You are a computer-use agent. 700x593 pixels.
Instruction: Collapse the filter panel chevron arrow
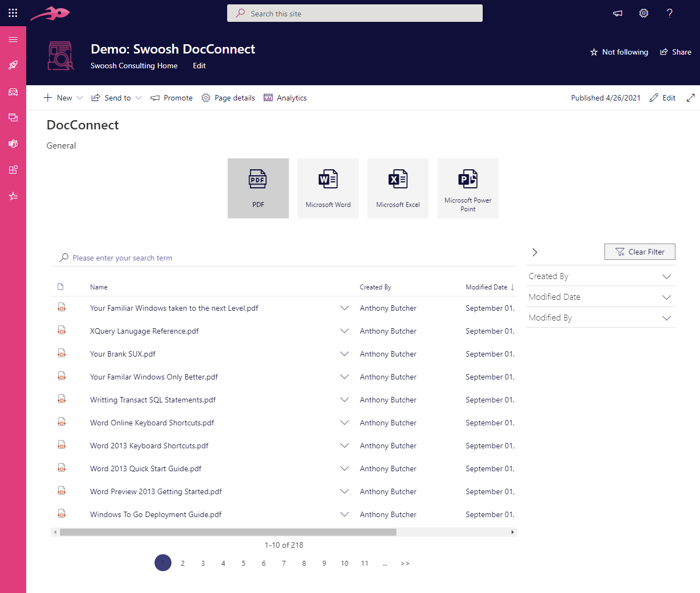(x=535, y=252)
